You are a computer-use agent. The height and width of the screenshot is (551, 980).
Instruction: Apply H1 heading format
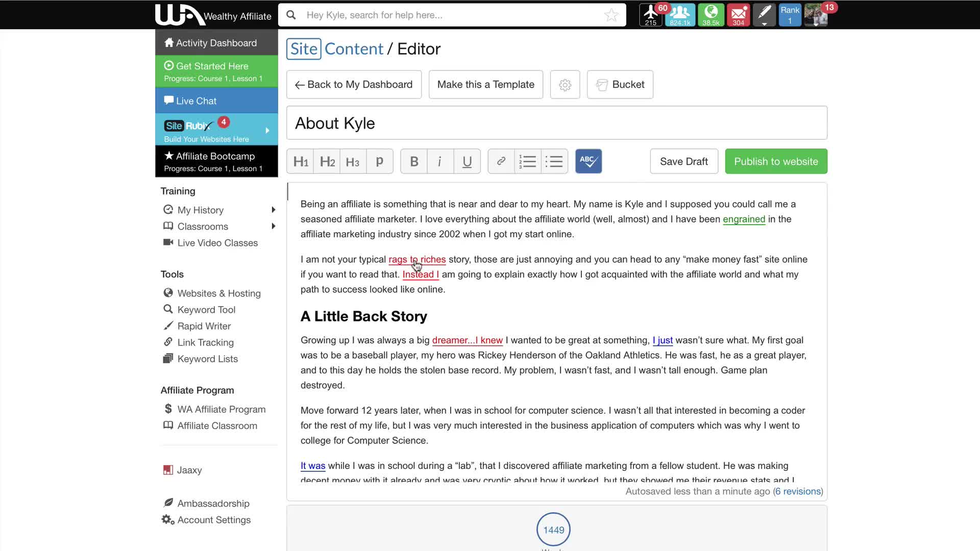point(300,162)
